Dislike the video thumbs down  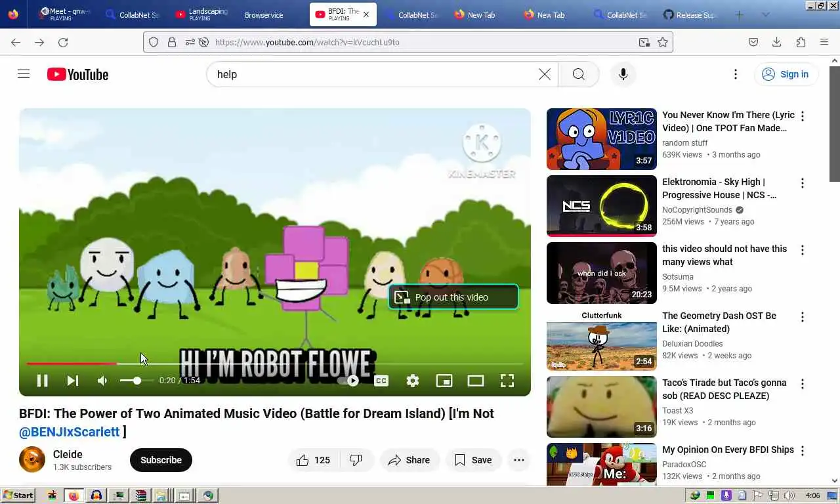coord(356,460)
